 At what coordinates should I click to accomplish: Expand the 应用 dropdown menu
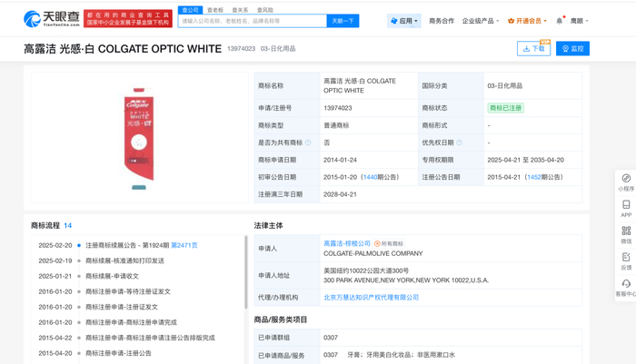coord(404,21)
